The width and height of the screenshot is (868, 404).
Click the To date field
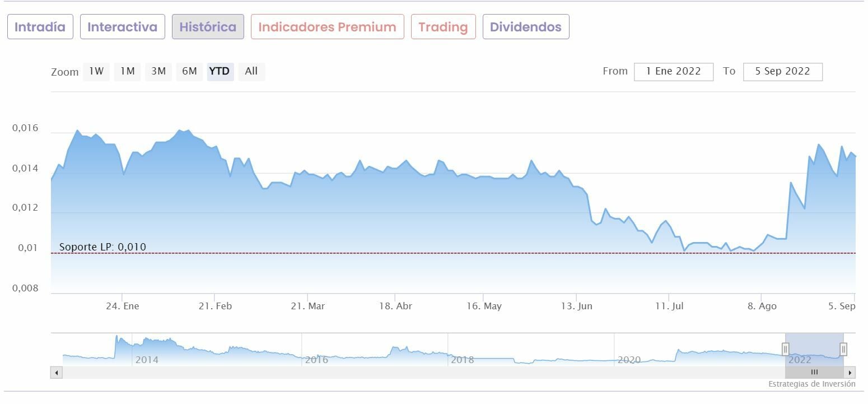pos(782,72)
